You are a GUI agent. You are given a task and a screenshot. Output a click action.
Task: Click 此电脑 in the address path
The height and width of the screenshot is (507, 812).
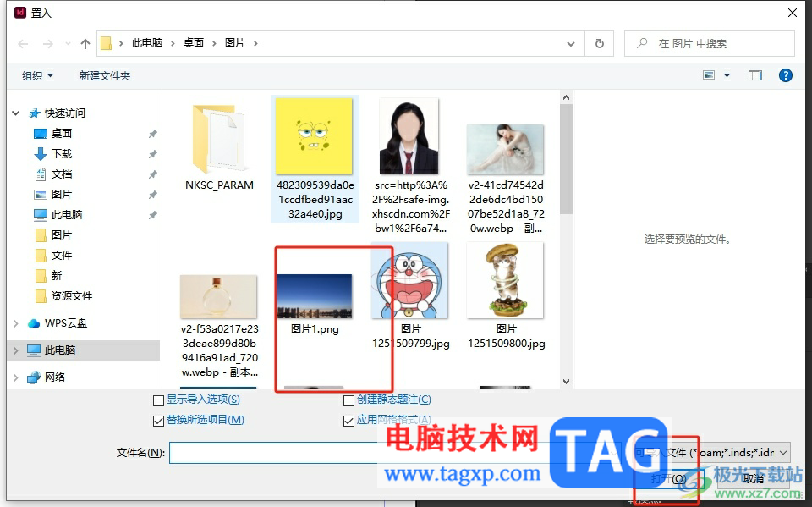[x=147, y=43]
